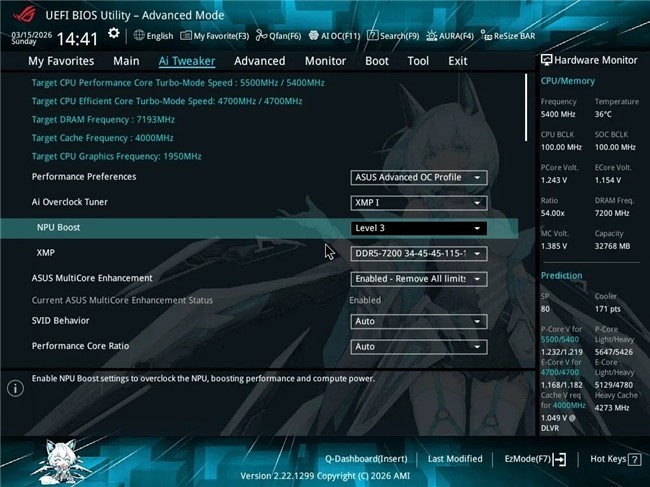
Task: Go to the Advanced tab
Action: [259, 61]
